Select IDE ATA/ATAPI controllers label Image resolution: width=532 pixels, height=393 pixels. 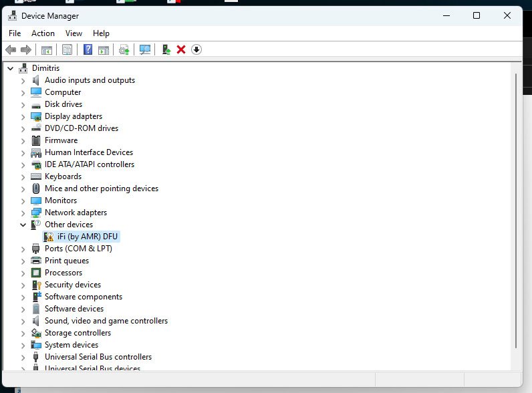coord(90,164)
